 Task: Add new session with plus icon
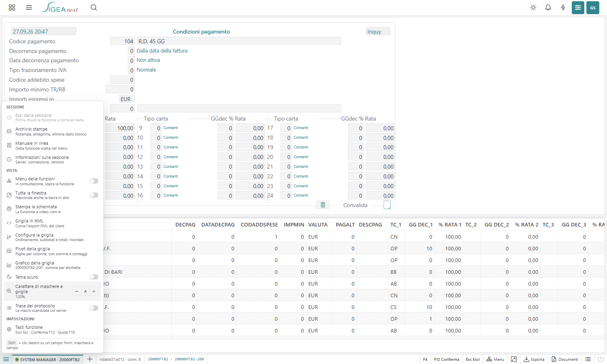[x=90, y=359]
